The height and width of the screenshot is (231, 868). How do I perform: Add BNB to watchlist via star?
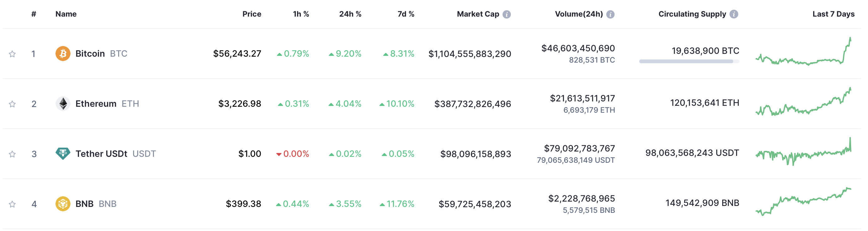point(12,204)
